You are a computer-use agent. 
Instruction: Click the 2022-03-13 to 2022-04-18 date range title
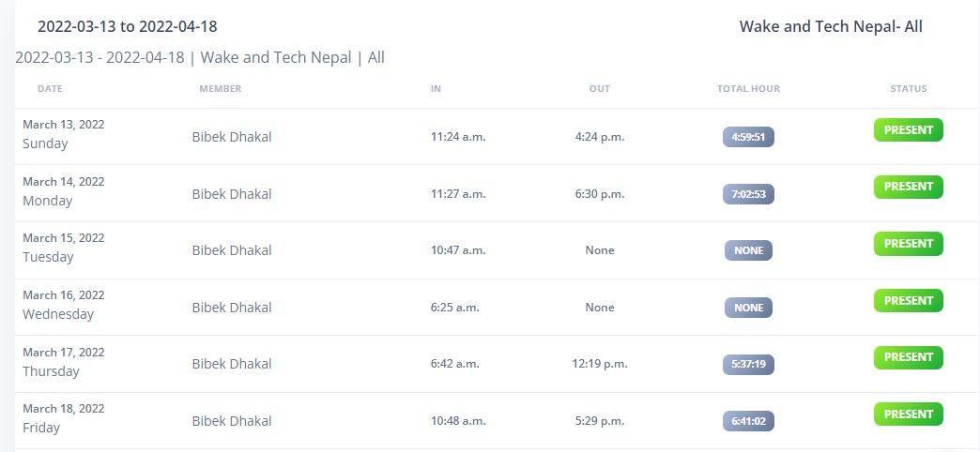128,26
